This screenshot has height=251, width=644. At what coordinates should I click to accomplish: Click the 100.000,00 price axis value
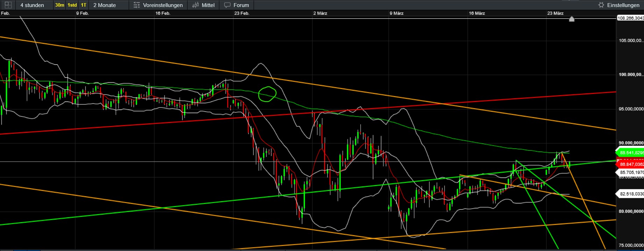click(631, 75)
